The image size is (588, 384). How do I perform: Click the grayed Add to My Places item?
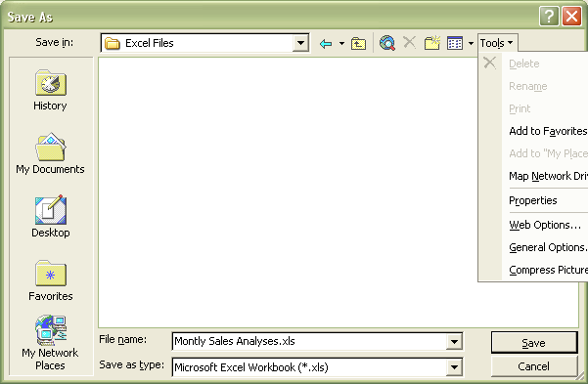pos(545,153)
